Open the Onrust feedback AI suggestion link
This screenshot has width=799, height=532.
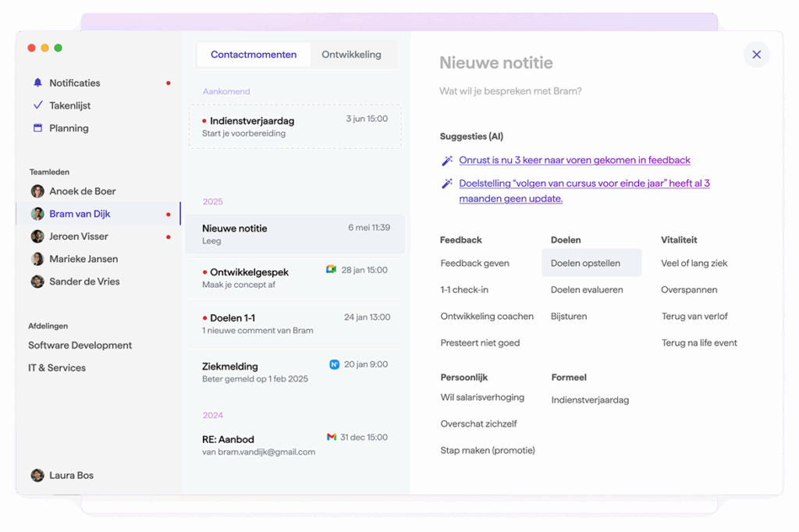pos(574,160)
